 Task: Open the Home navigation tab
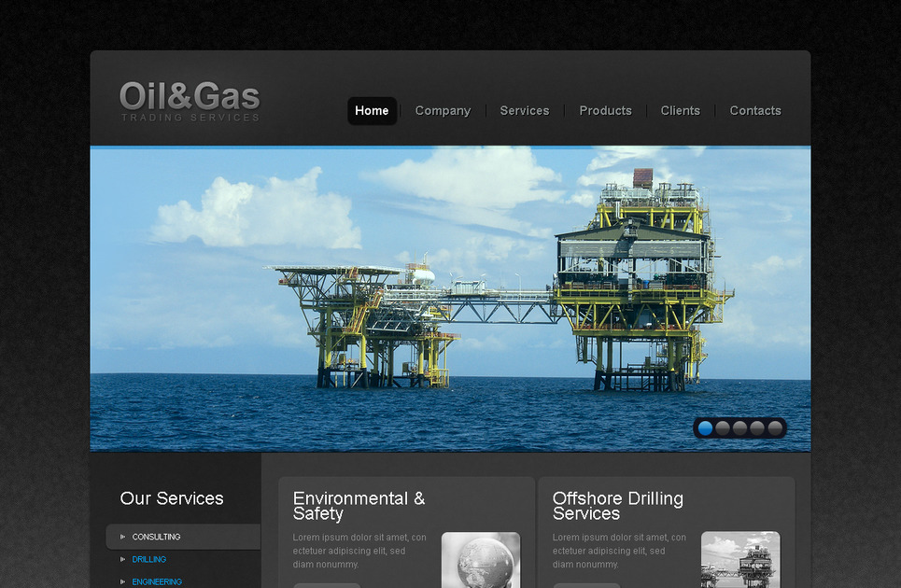[x=372, y=110]
